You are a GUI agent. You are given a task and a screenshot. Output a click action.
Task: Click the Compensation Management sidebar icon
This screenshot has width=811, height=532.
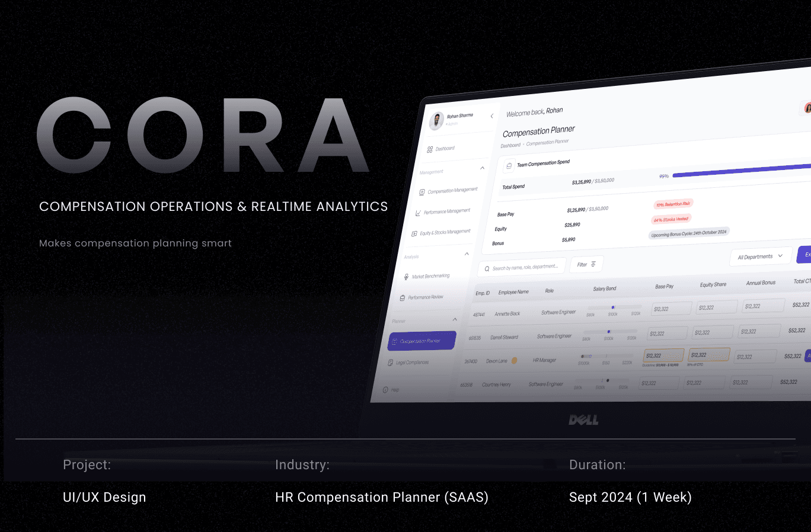(422, 192)
